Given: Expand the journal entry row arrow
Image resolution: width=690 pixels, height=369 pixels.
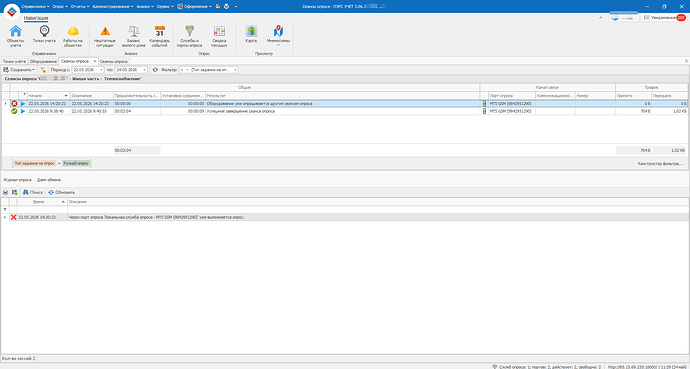Looking at the screenshot, I should (x=5, y=217).
